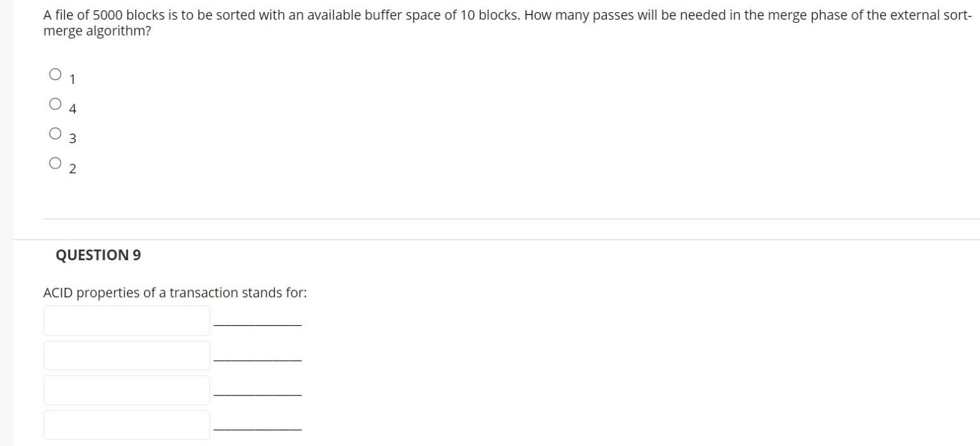
Task: Place cursor in the third ACID text field
Action: point(126,389)
